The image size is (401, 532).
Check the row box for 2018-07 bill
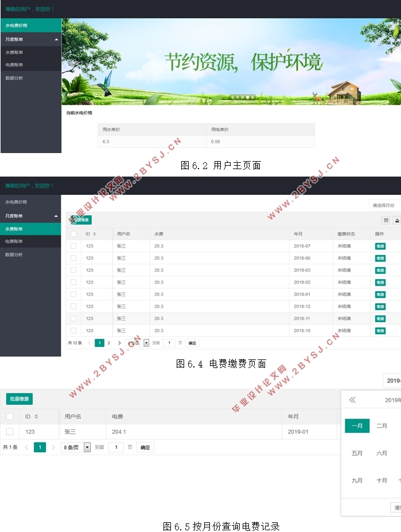click(x=73, y=246)
